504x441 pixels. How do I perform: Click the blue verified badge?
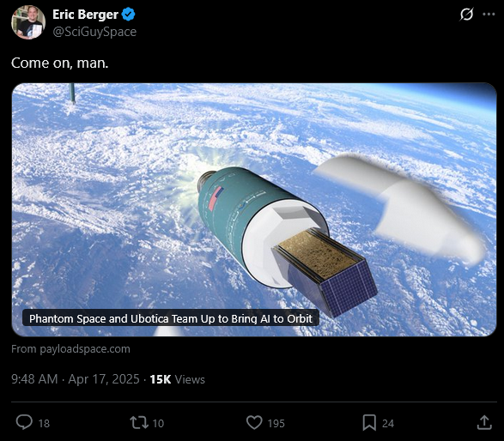point(129,15)
